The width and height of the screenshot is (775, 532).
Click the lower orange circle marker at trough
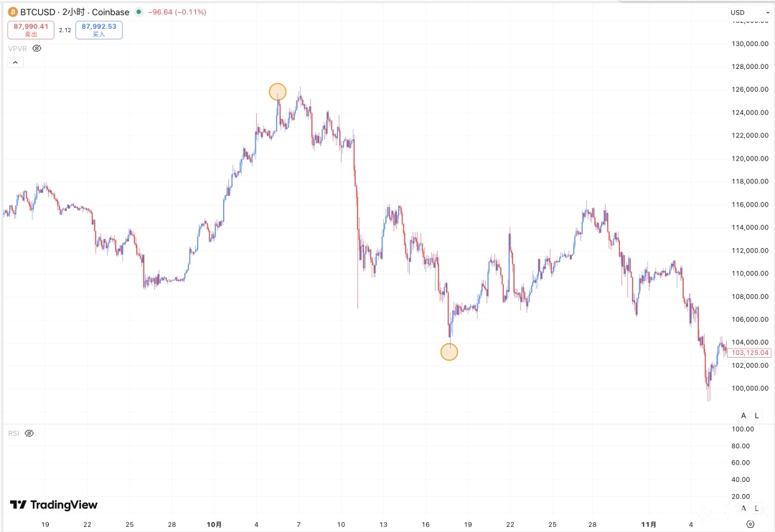pyautogui.click(x=449, y=351)
